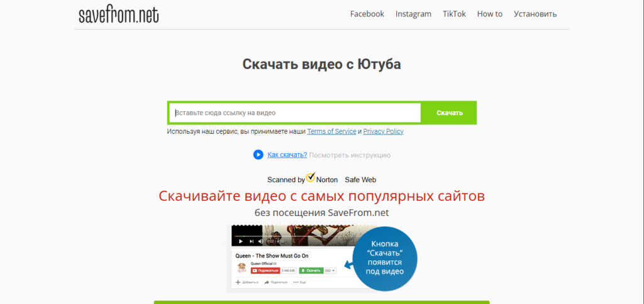Click the green Скачать button

coord(449,113)
